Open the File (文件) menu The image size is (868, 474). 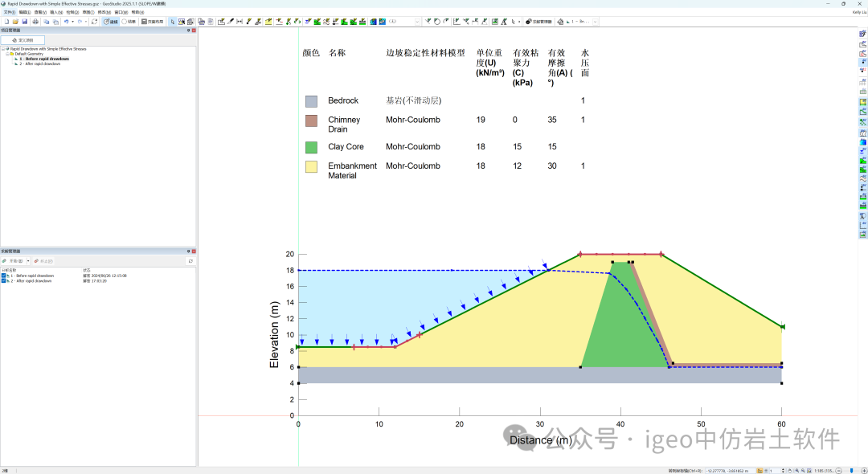click(9, 12)
